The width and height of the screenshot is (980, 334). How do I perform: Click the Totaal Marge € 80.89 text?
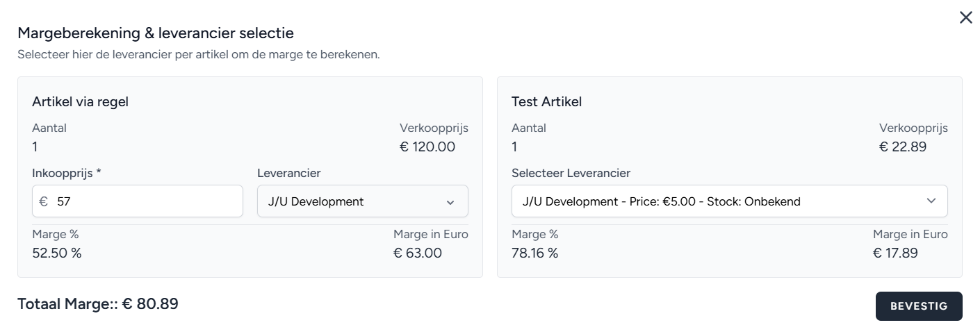point(98,303)
